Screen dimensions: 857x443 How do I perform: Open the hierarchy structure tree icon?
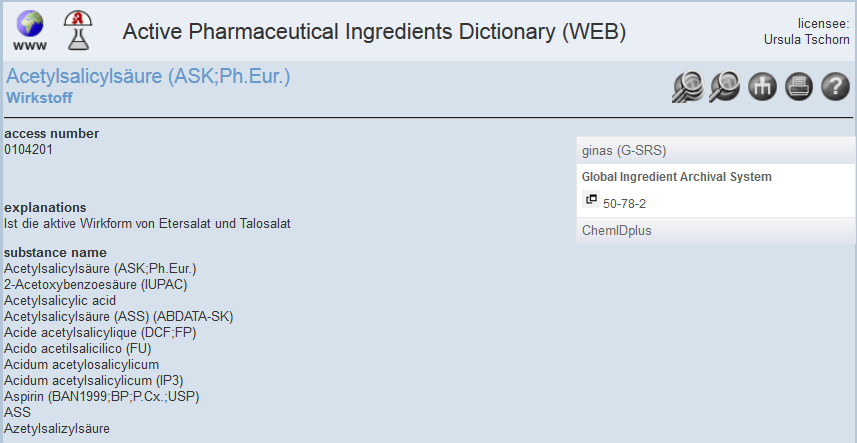[762, 87]
